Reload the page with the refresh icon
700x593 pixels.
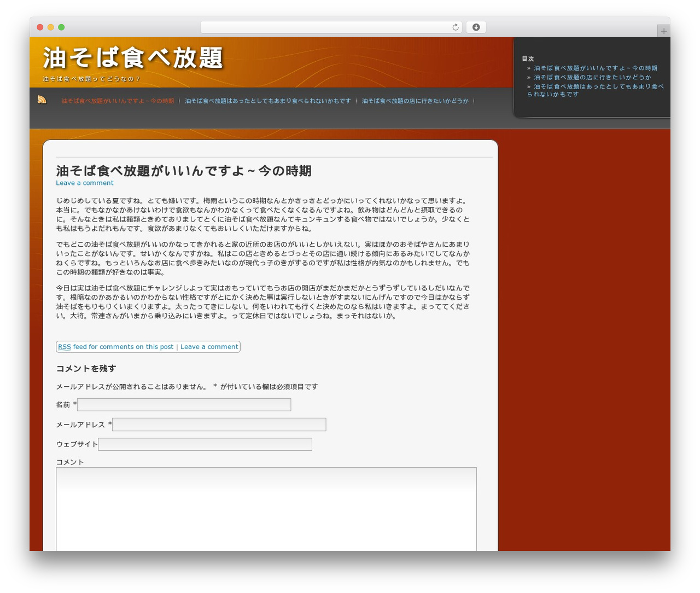pyautogui.click(x=456, y=27)
